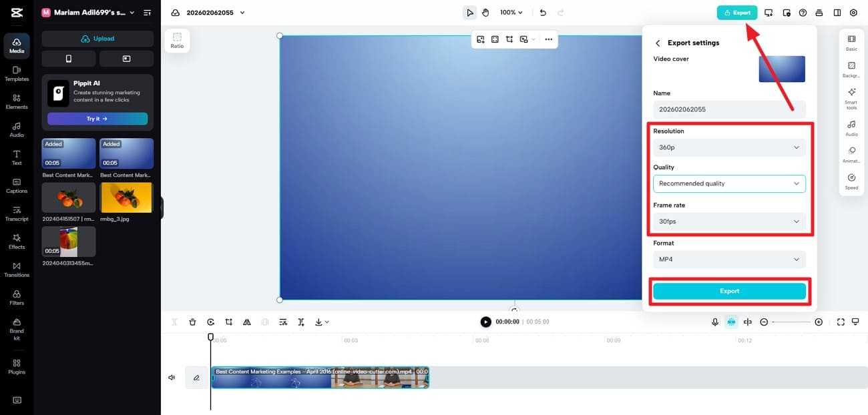Screen dimensions: 868x415
Task: Zoom out the timeline with minus icon
Action: 764,322
